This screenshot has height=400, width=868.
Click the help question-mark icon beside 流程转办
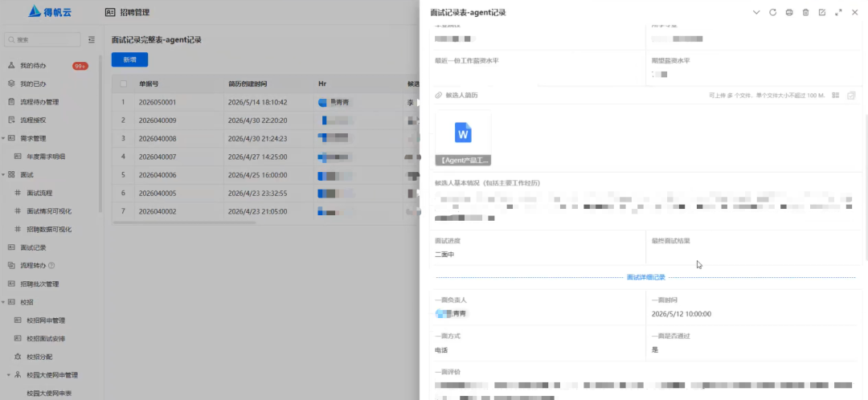pyautogui.click(x=51, y=266)
